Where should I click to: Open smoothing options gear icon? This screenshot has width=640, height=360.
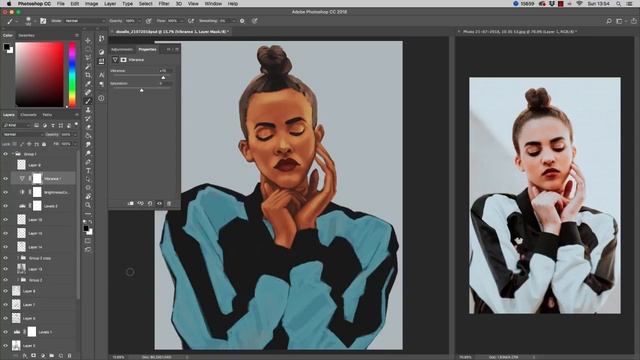[x=242, y=21]
